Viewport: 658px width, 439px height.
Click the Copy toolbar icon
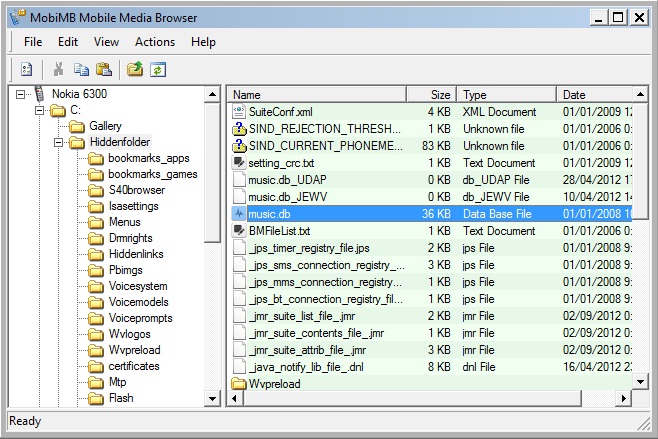pos(81,69)
